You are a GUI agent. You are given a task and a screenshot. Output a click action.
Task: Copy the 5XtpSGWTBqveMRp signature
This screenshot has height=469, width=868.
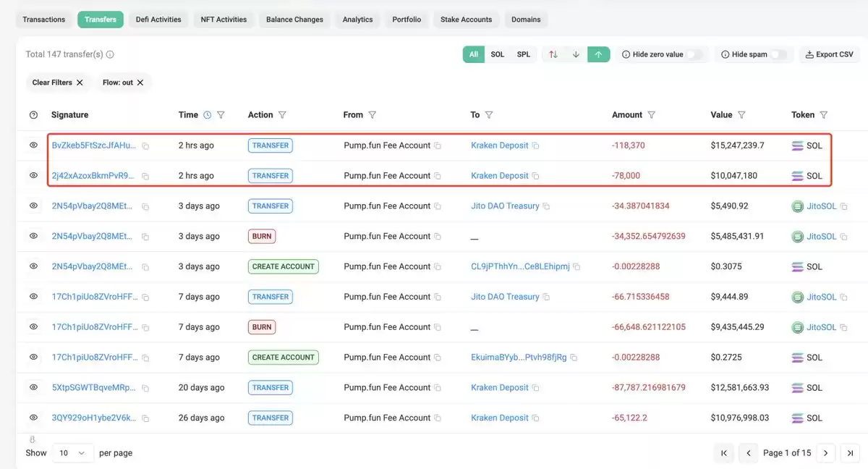(145, 389)
